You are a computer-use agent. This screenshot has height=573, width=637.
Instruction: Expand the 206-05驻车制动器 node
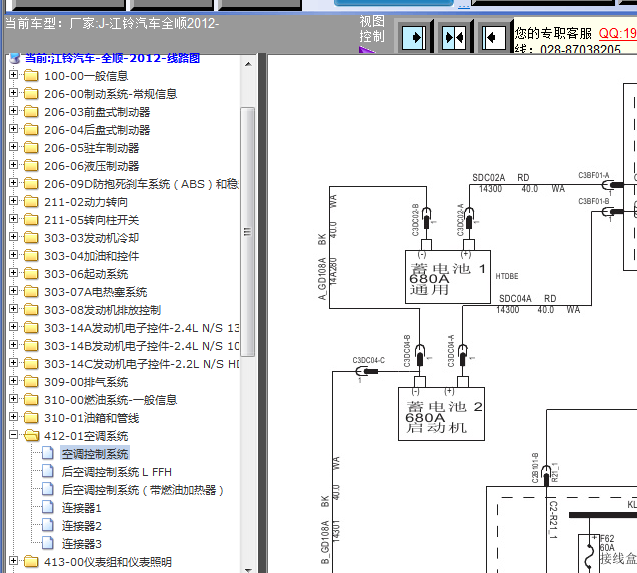pyautogui.click(x=13, y=147)
